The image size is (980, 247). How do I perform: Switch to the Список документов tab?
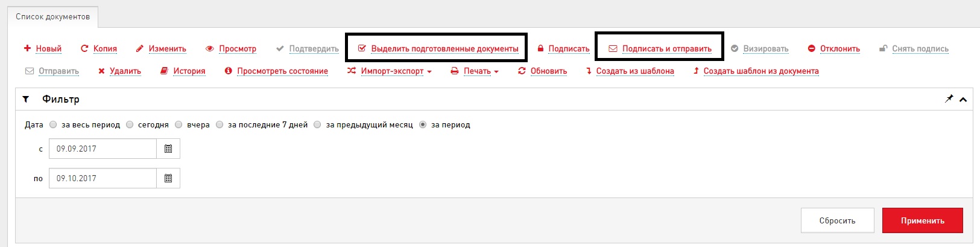[53, 17]
